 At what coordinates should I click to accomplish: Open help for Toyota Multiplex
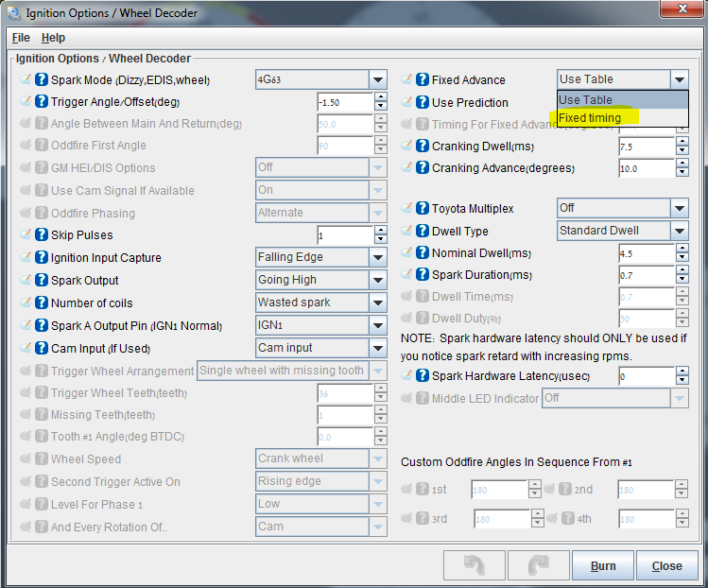423,208
